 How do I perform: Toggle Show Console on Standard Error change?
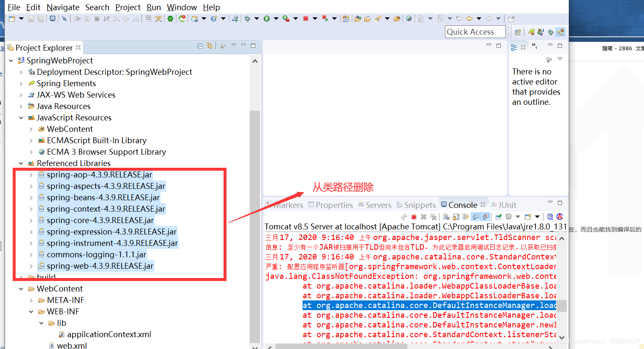(x=486, y=217)
